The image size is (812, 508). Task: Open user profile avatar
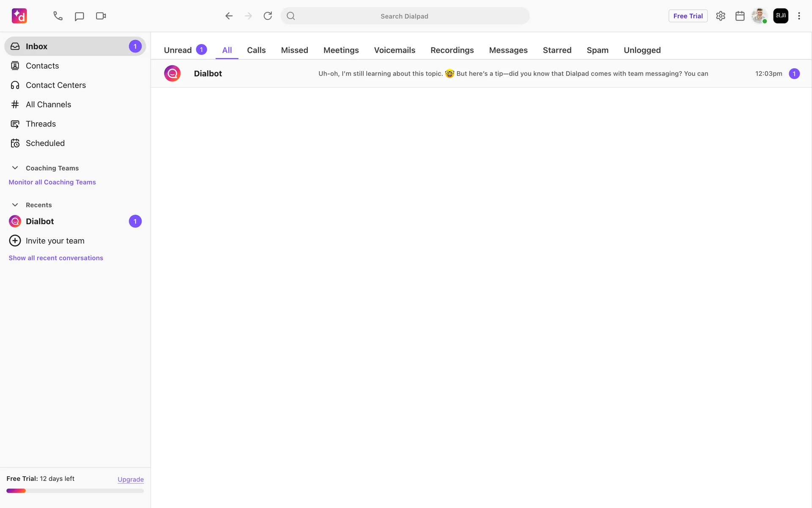(x=759, y=16)
